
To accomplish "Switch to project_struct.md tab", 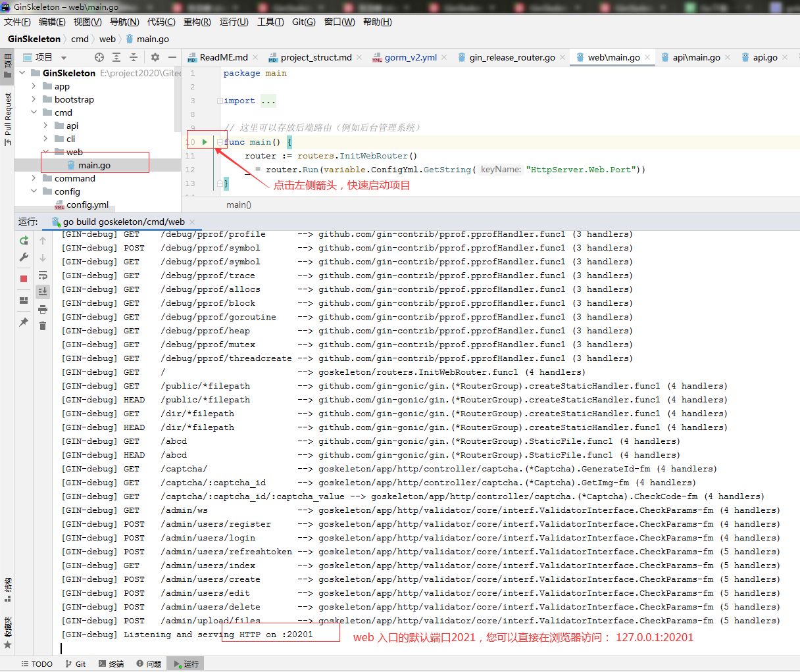I will pos(316,57).
